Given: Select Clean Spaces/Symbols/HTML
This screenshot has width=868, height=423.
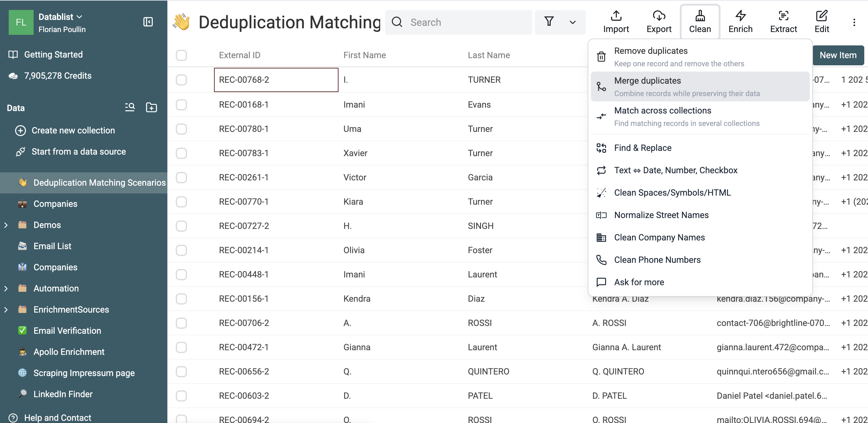Looking at the screenshot, I should [x=700, y=193].
